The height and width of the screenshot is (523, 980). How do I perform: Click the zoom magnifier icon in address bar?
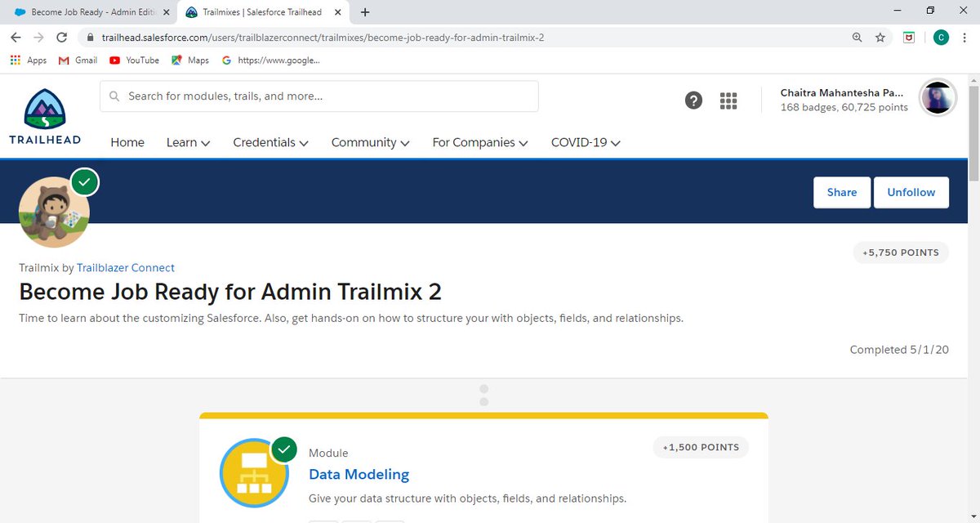857,37
